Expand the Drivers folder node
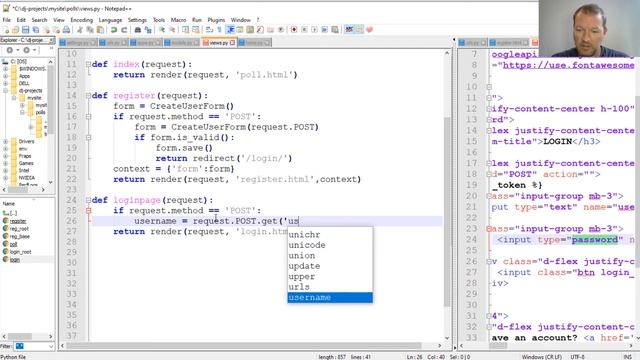The width and height of the screenshot is (640, 360). 6,142
